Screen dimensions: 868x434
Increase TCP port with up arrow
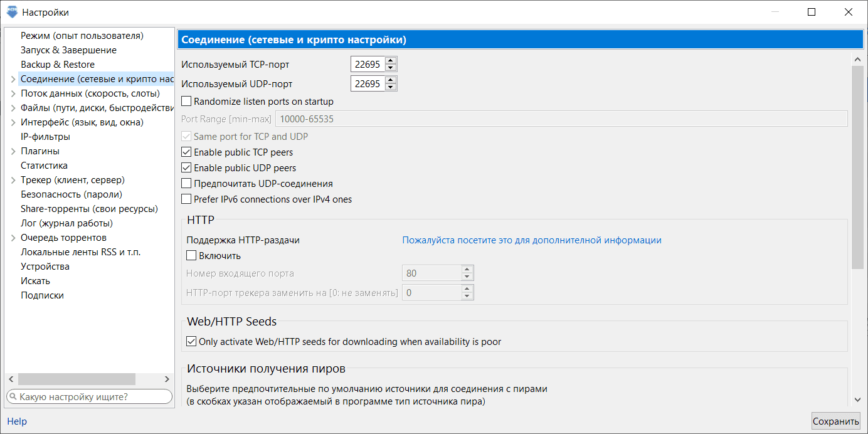click(x=391, y=61)
